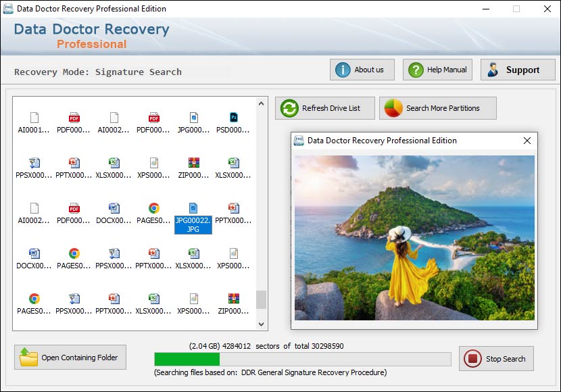Select the AI0001 file in the list
561x392 pixels.
pos(34,122)
